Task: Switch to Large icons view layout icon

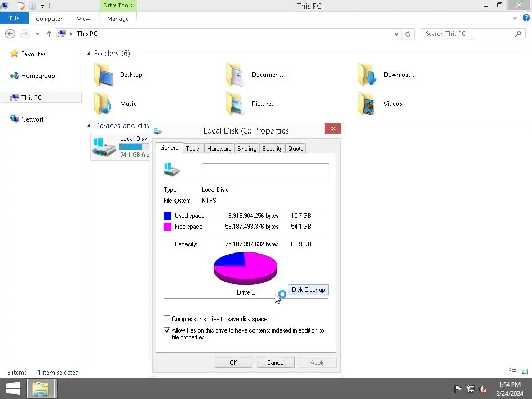Action: coord(524,372)
